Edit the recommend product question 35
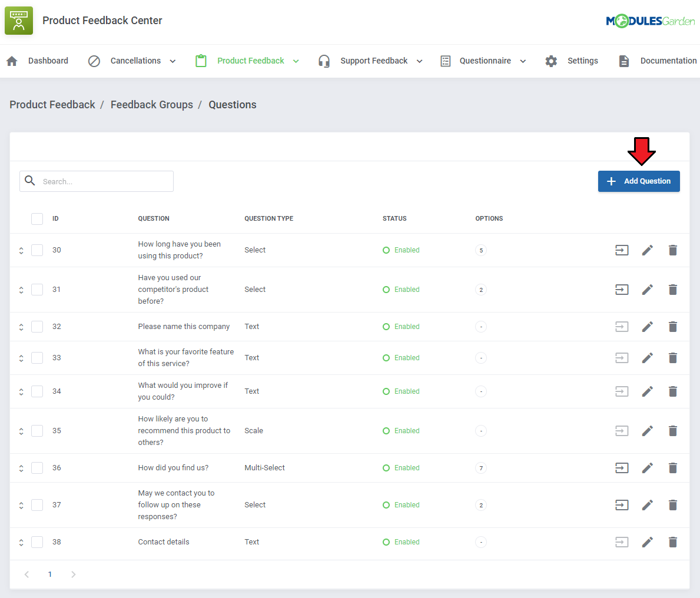This screenshot has width=700, height=598. click(648, 431)
